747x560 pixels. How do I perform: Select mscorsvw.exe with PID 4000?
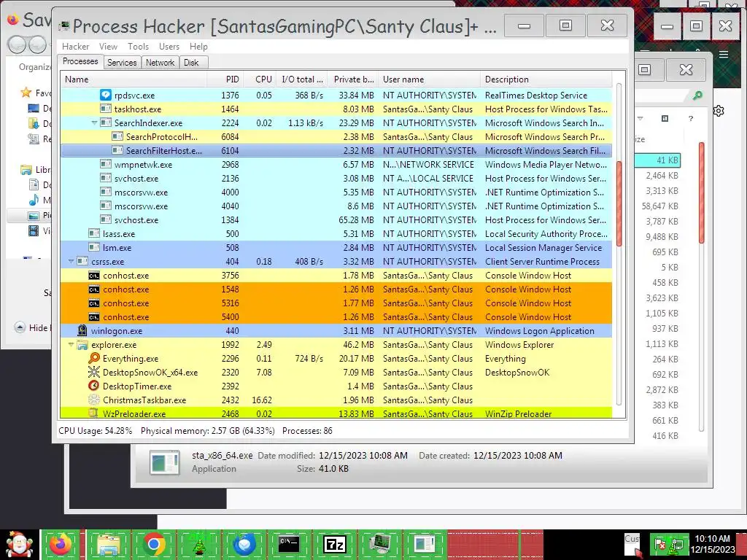[336, 192]
